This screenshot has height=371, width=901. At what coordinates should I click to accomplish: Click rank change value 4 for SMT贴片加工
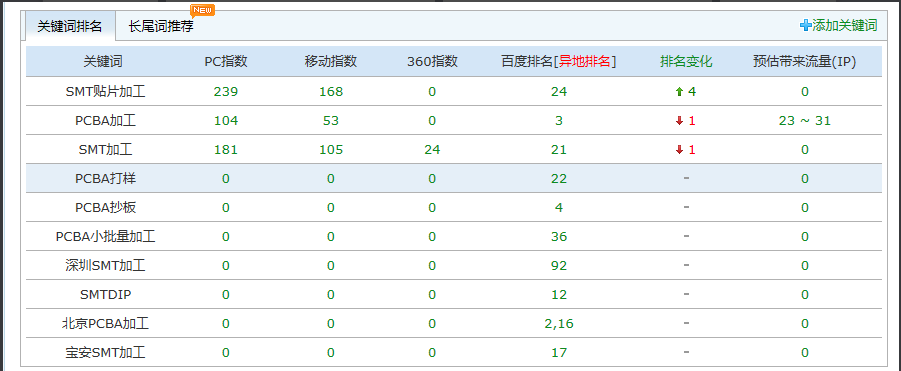(x=692, y=91)
